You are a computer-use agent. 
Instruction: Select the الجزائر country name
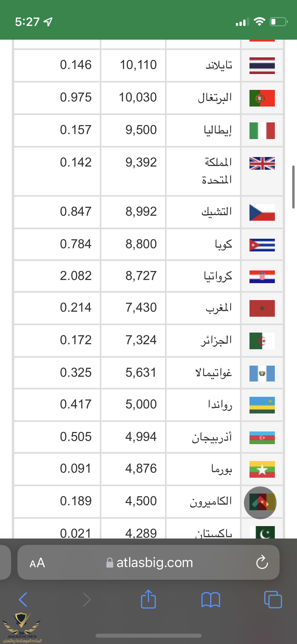point(216,341)
